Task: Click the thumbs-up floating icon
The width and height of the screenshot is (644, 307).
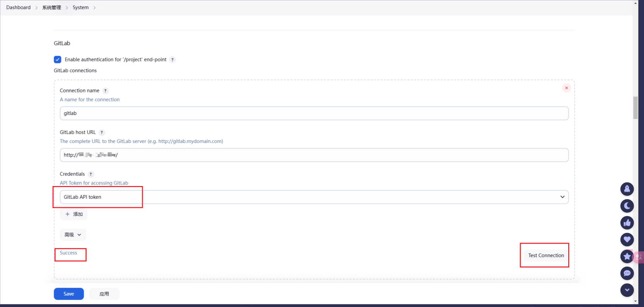Action: click(x=627, y=223)
